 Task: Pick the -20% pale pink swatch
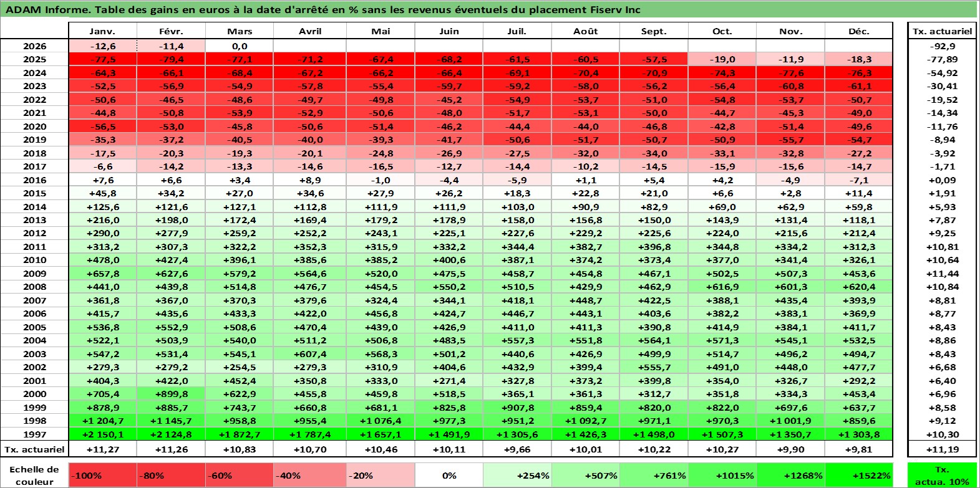(381, 475)
